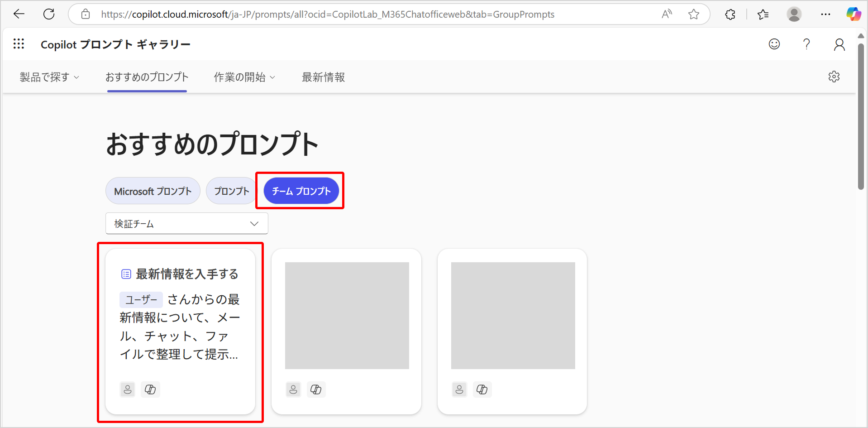Open the app launcher grid icon
Screen dimensions: 868x428
point(19,44)
